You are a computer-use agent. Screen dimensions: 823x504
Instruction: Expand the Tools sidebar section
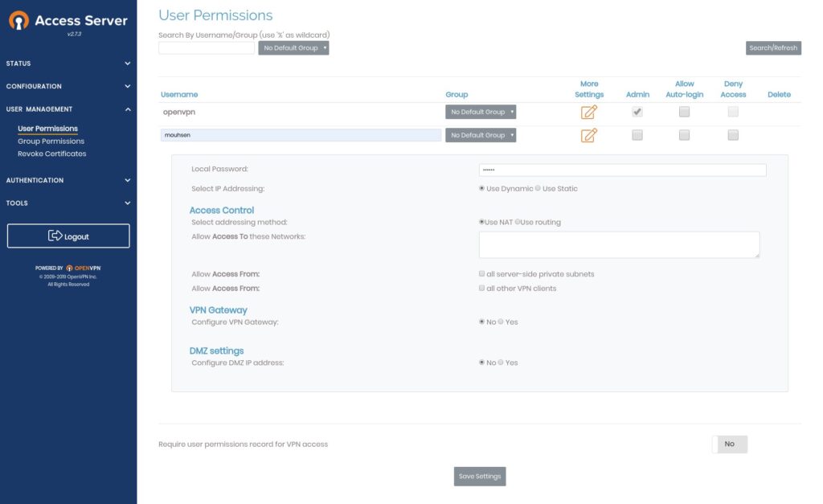pyautogui.click(x=68, y=203)
